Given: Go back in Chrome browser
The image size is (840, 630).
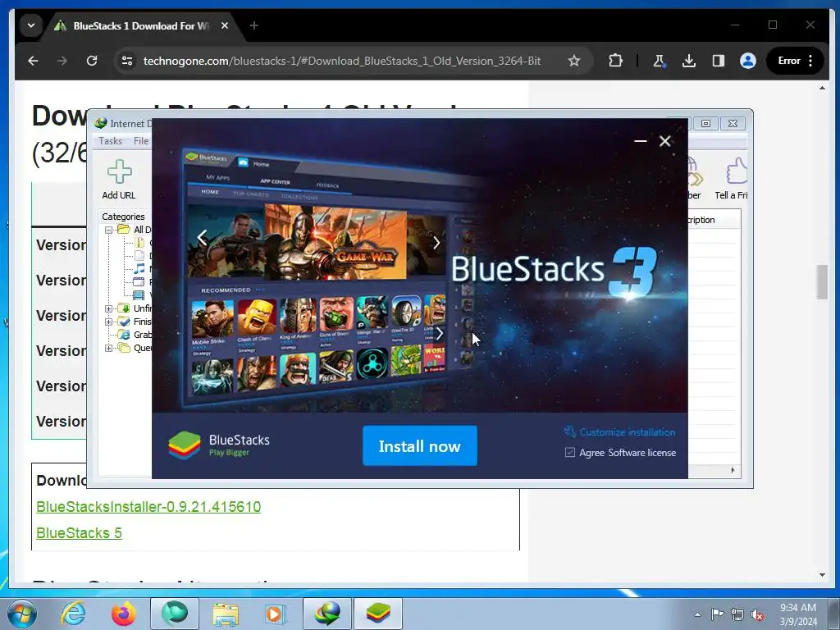Looking at the screenshot, I should pyautogui.click(x=33, y=61).
